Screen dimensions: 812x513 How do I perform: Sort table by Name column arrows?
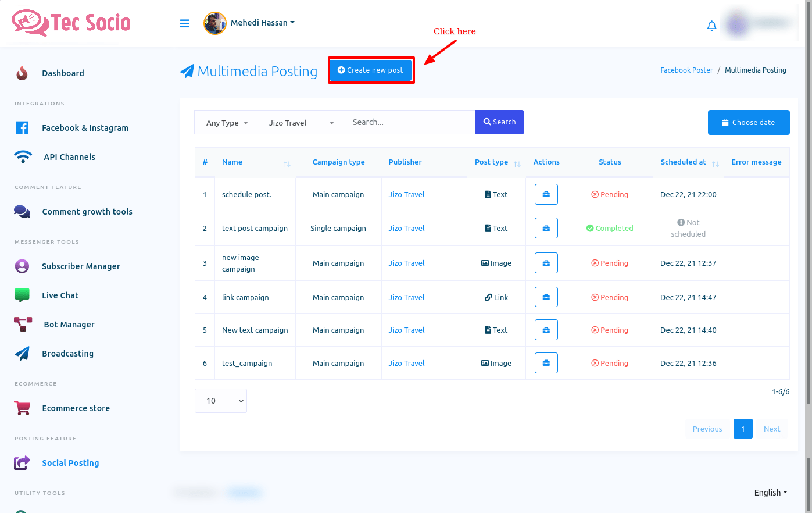click(287, 164)
